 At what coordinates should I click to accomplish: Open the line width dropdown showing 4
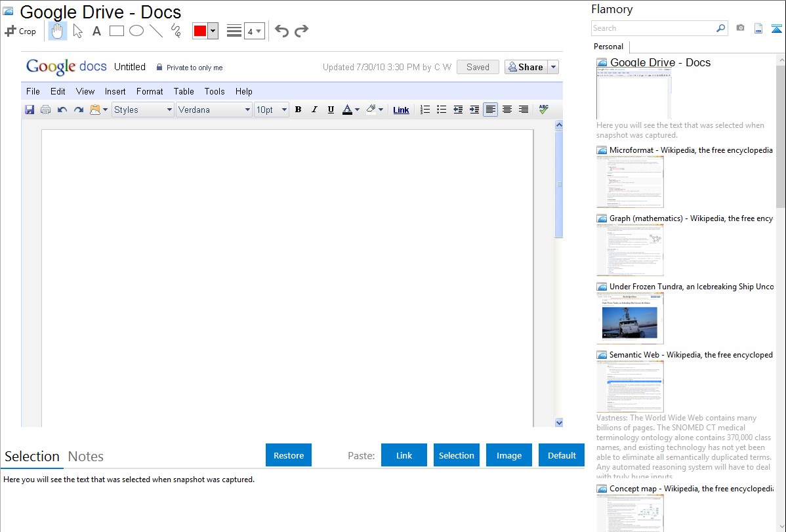coord(254,31)
